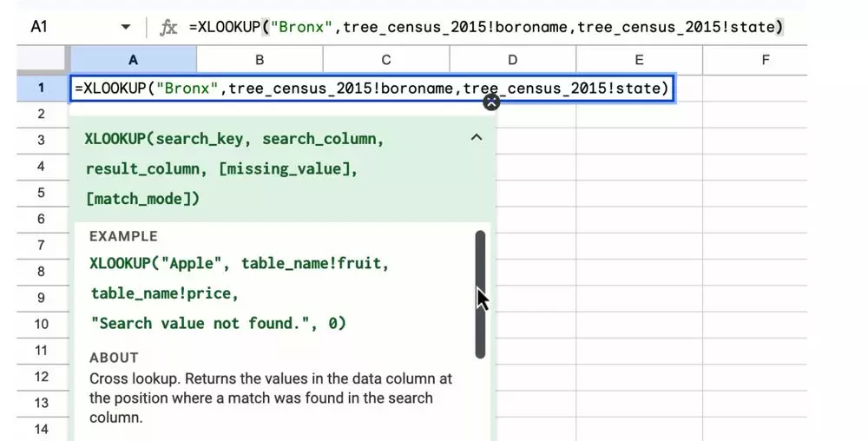
Task: Open the Name box dropdown arrow
Action: pos(128,28)
